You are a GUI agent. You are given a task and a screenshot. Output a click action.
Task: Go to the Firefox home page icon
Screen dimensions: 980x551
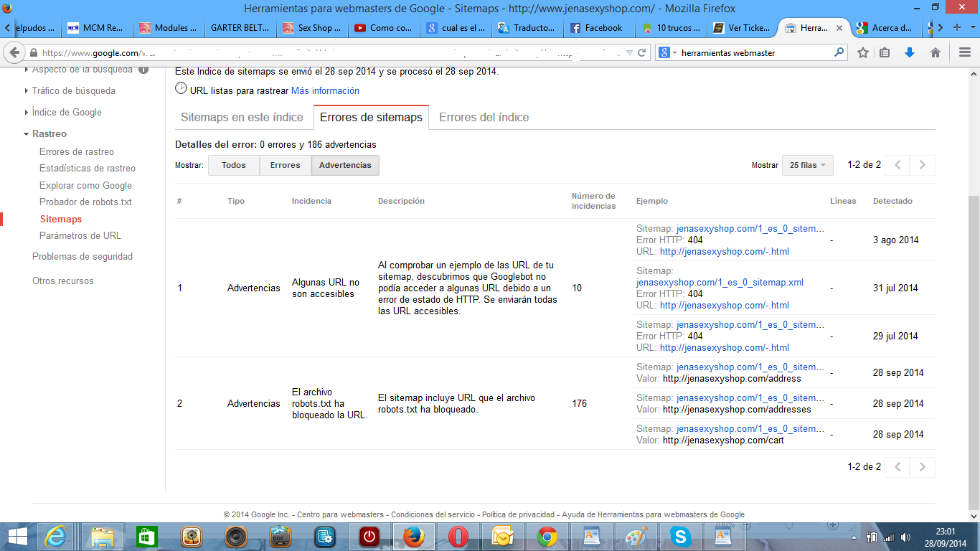[935, 52]
